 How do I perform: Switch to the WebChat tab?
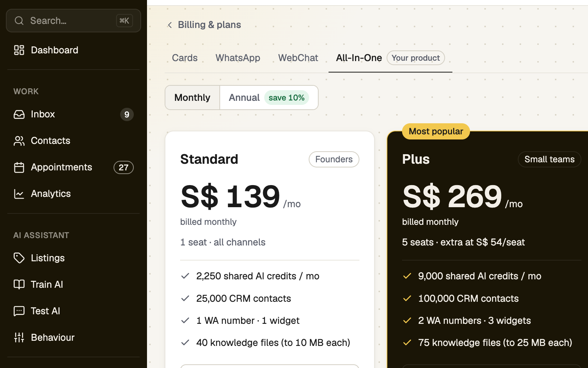[x=298, y=58]
